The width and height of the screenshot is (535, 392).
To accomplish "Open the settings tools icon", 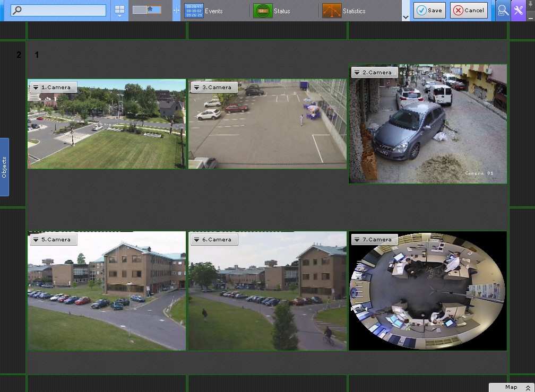I will coord(518,11).
